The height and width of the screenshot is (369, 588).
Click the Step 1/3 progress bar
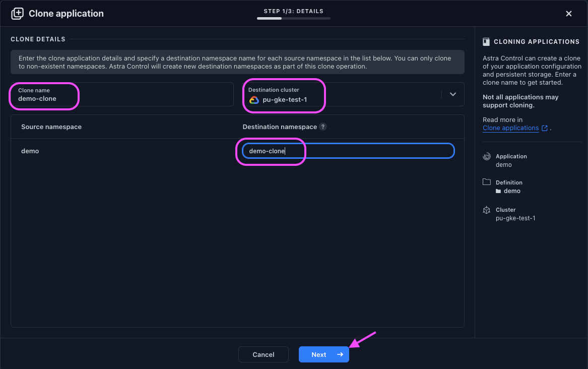294,19
